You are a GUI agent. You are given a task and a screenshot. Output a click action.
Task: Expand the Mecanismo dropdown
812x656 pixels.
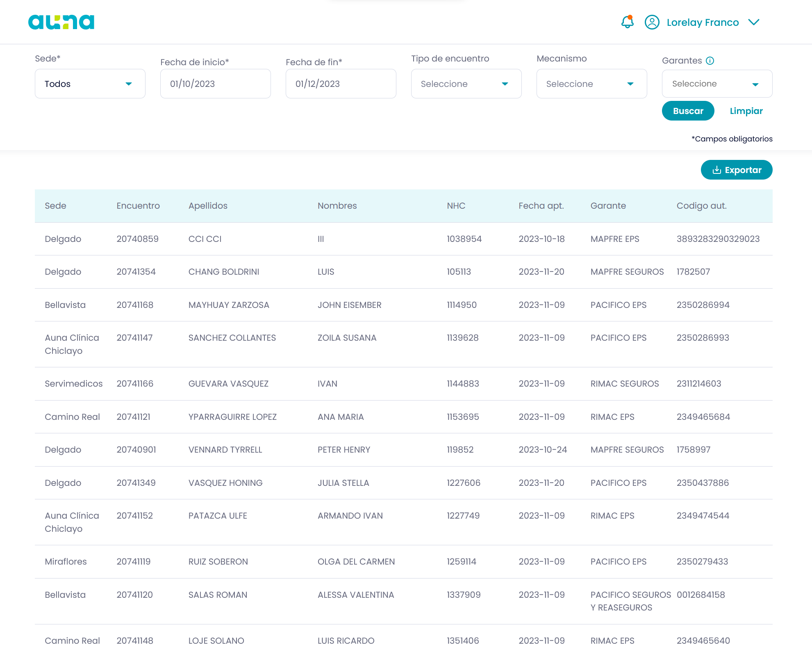pyautogui.click(x=591, y=84)
